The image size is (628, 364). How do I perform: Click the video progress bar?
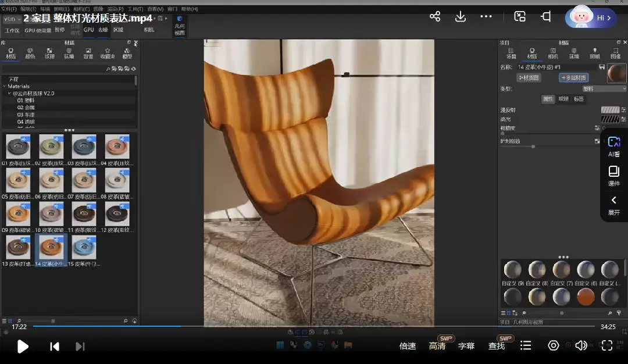click(x=313, y=326)
